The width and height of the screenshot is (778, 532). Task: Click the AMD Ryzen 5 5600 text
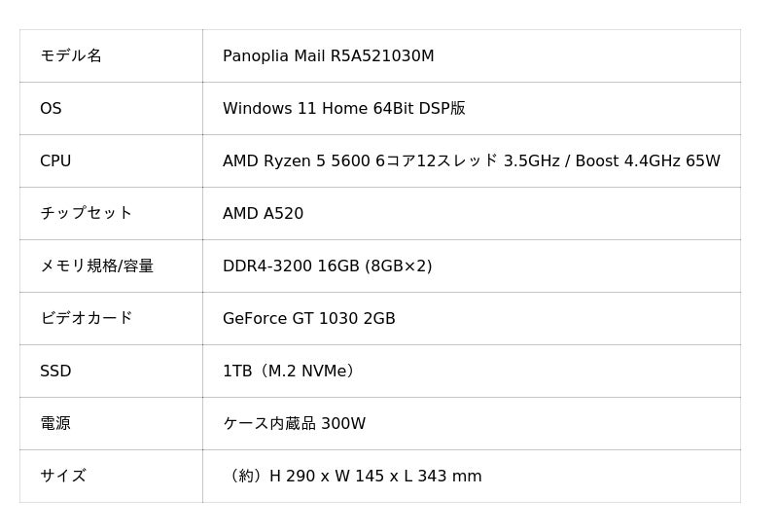click(x=297, y=161)
